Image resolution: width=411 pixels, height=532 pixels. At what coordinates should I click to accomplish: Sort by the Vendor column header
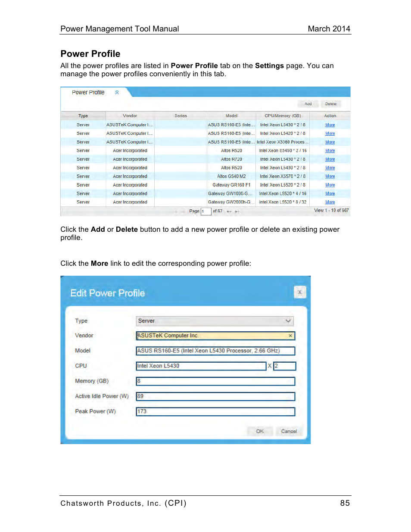pyautogui.click(x=130, y=116)
